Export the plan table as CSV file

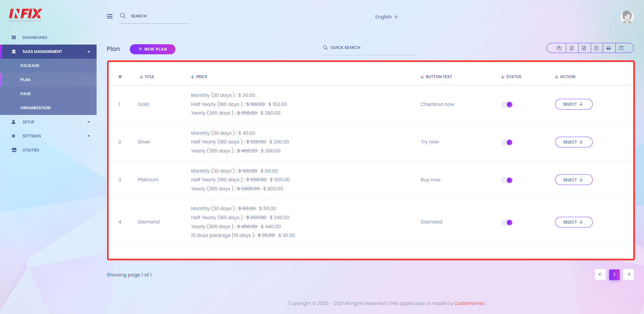(584, 48)
